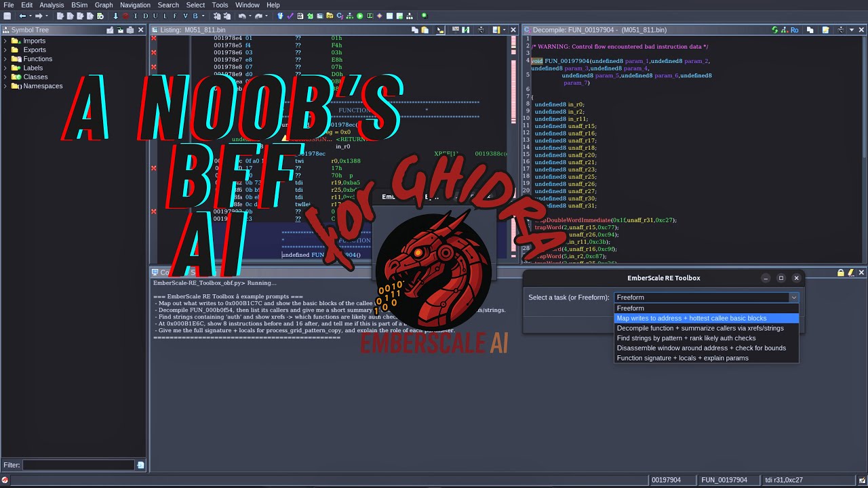868x488 pixels.
Task: Click into the Symbol Tree Filter field
Action: coord(79,465)
